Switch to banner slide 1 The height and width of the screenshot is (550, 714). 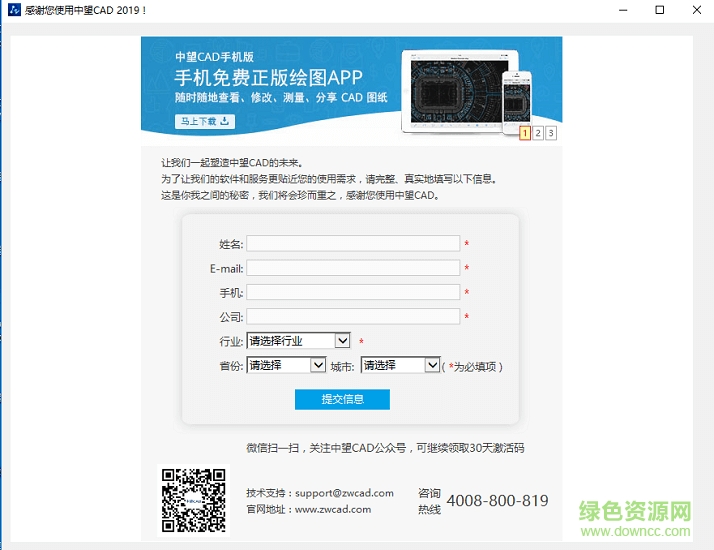click(525, 133)
